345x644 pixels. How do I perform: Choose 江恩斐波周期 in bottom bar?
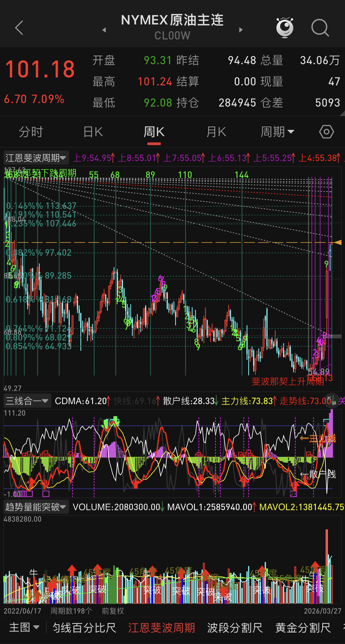pos(162,628)
